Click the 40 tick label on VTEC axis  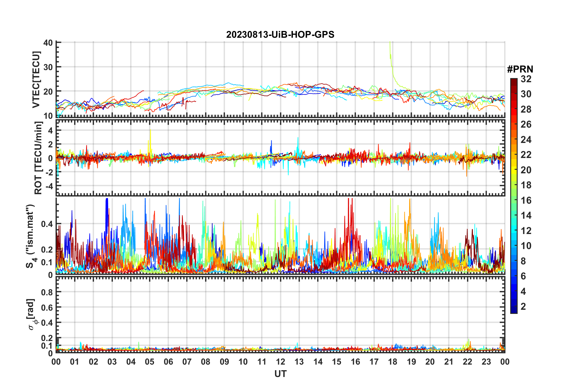click(x=48, y=43)
